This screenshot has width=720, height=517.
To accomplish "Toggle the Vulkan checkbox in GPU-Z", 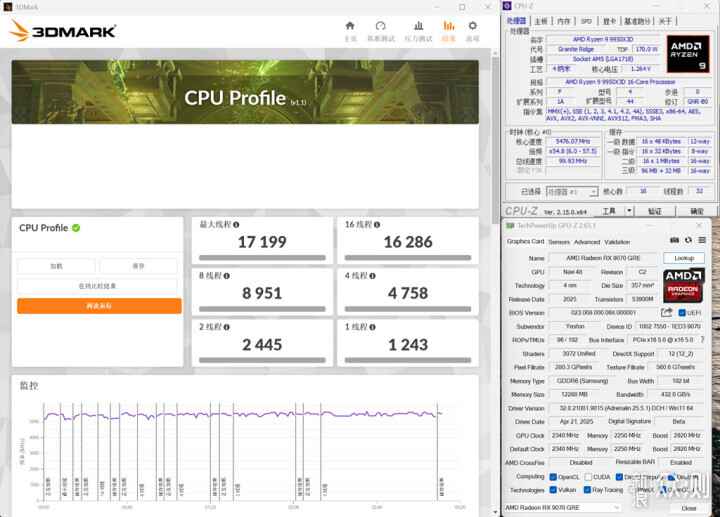I will click(553, 490).
